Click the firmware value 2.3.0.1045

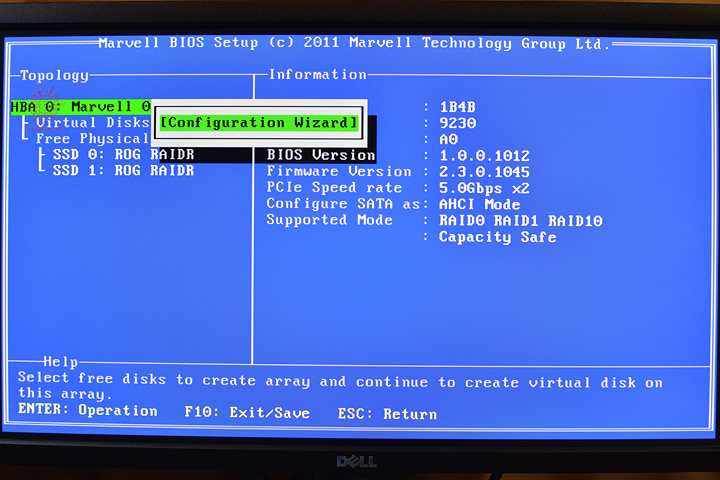pos(484,172)
